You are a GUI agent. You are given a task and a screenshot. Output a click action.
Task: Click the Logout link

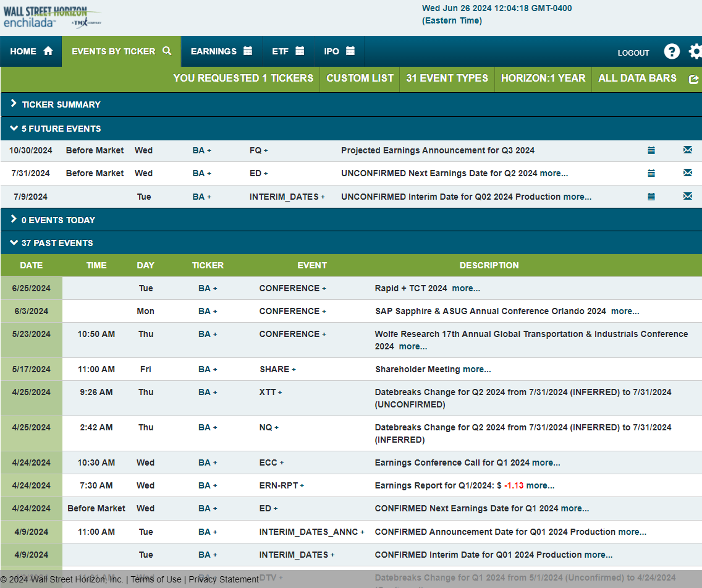[x=633, y=53]
